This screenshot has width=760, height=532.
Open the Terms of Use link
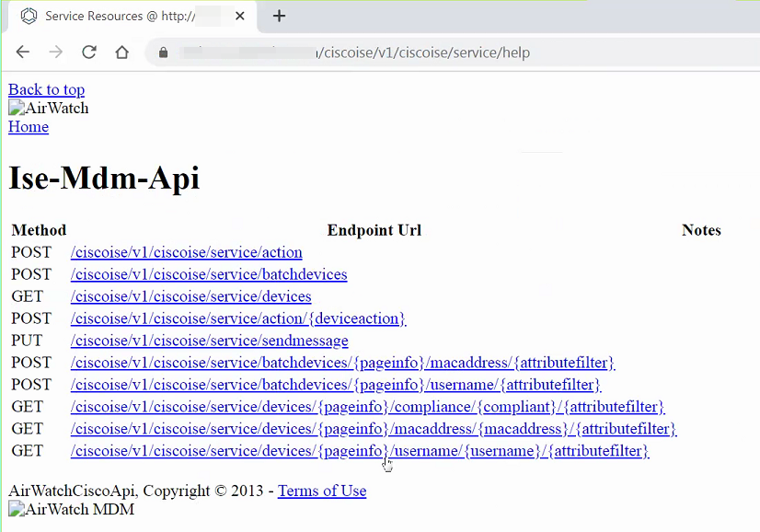pyautogui.click(x=322, y=491)
